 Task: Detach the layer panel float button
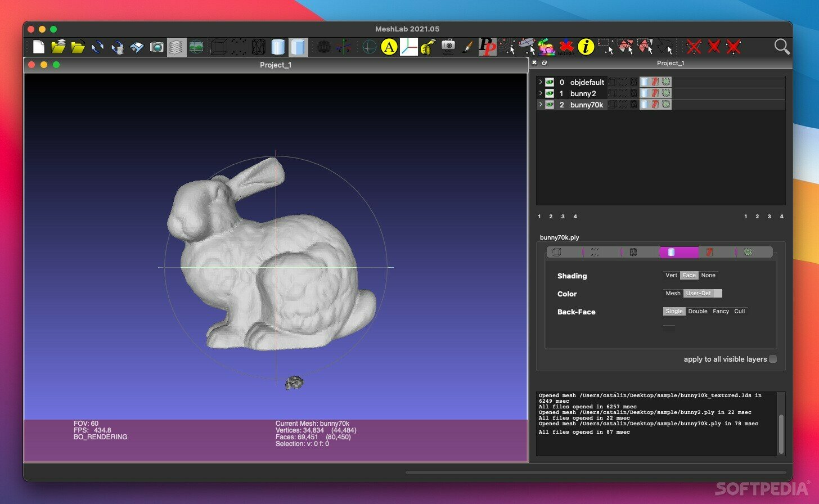[x=544, y=63]
